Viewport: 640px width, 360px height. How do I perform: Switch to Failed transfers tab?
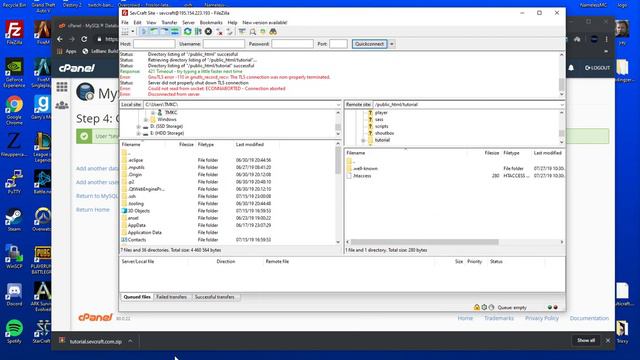pos(171,297)
